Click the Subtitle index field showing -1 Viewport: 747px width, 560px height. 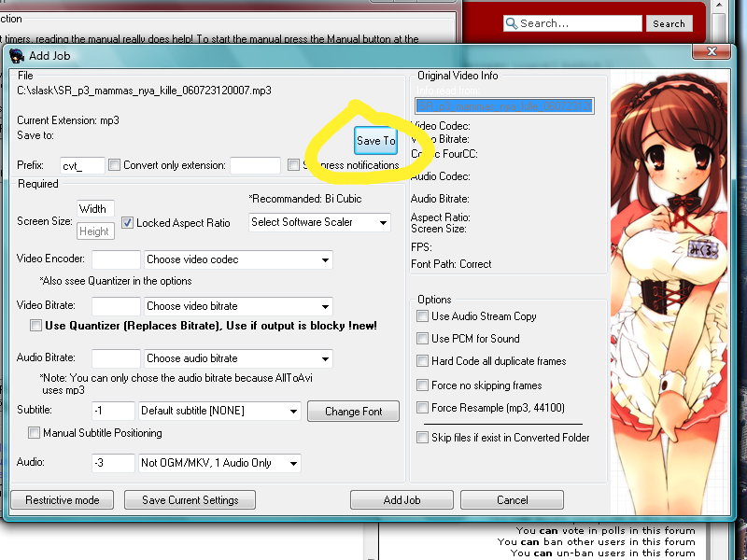113,411
